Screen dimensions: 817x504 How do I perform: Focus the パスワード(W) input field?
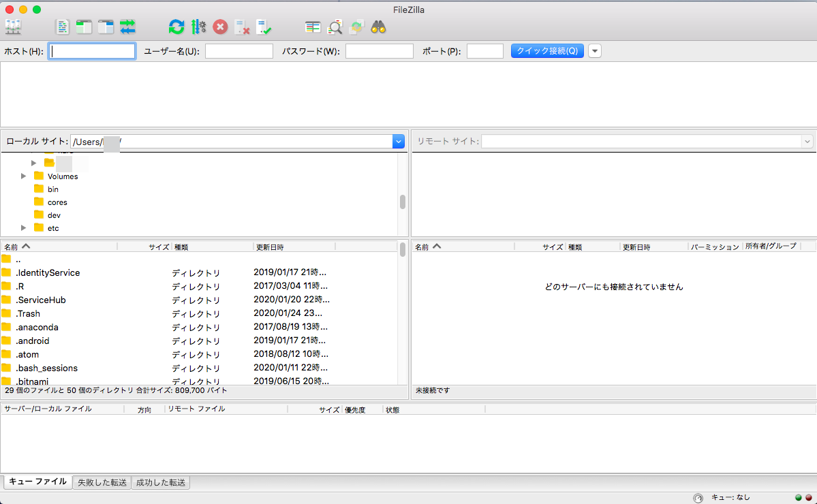pos(380,51)
